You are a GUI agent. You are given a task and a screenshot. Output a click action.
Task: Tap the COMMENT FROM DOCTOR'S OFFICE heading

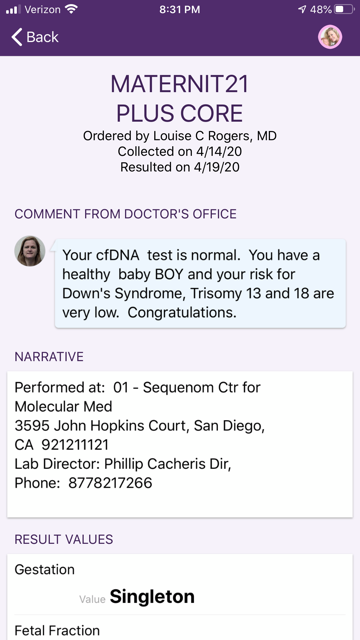[125, 214]
